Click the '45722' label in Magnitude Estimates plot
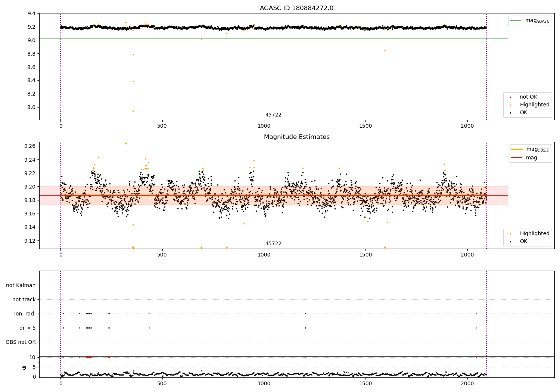Image resolution: width=560 pixels, height=392 pixels. pos(273,244)
